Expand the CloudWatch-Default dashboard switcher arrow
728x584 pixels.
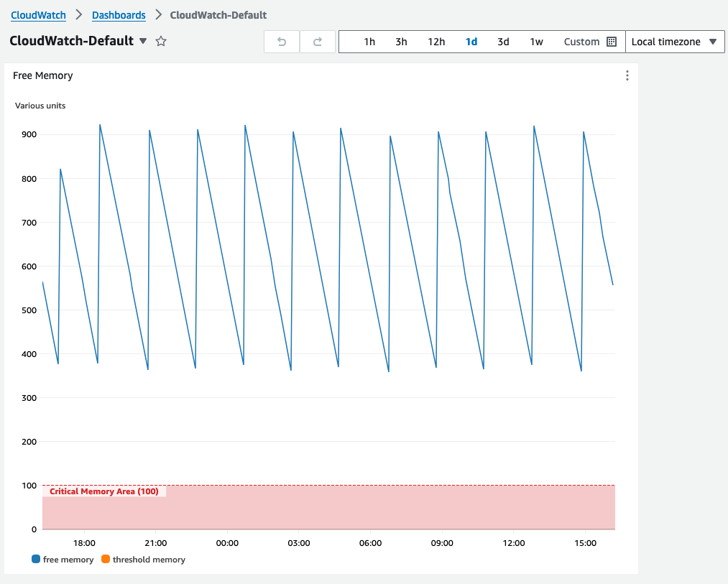click(x=144, y=42)
